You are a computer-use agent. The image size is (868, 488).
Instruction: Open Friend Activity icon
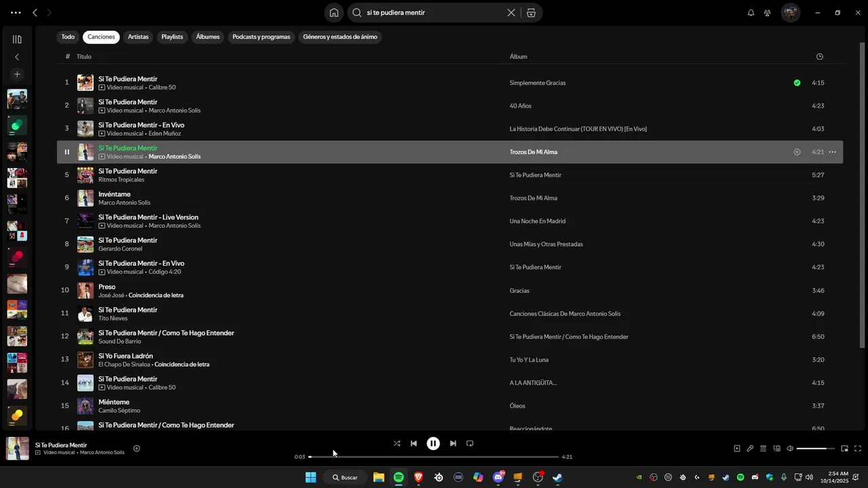tap(767, 12)
